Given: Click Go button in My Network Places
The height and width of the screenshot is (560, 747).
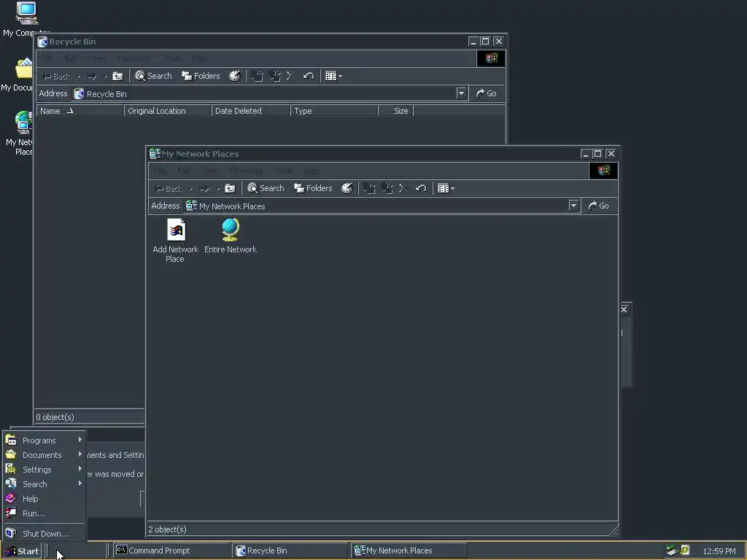Looking at the screenshot, I should click(x=599, y=206).
